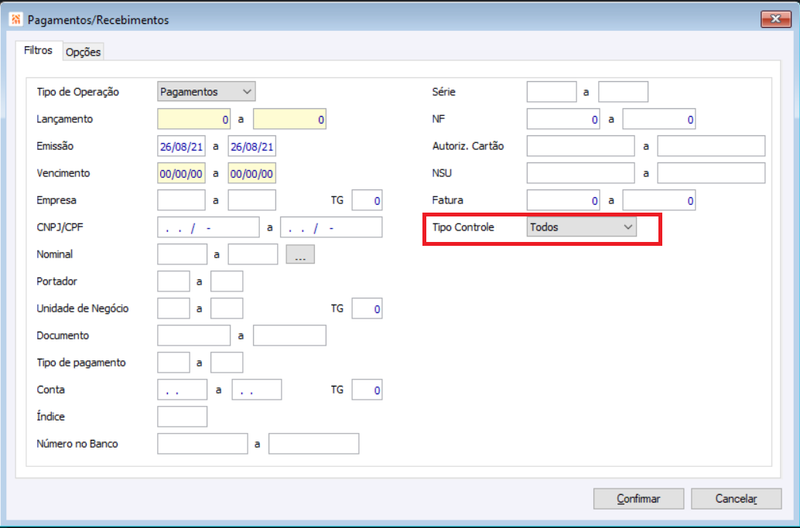Image resolution: width=800 pixels, height=528 pixels.
Task: Click the first NSU field
Action: 580,173
